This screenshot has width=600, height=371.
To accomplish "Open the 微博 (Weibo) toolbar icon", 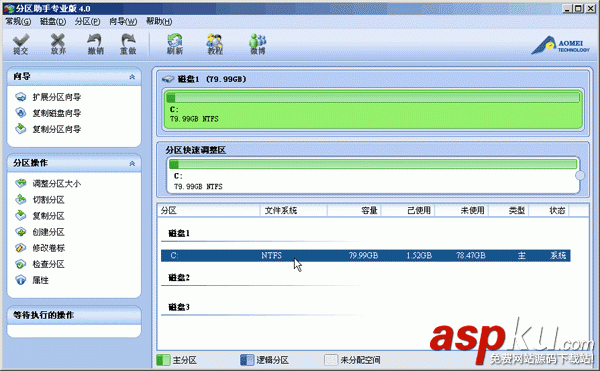I will (x=258, y=44).
